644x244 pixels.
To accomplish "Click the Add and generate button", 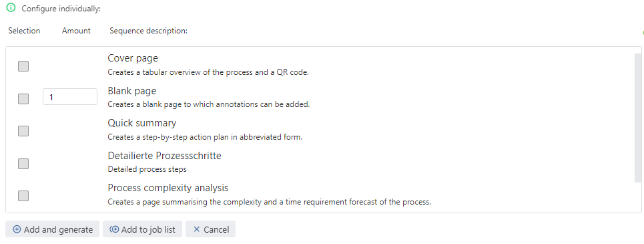I will (x=52, y=229).
